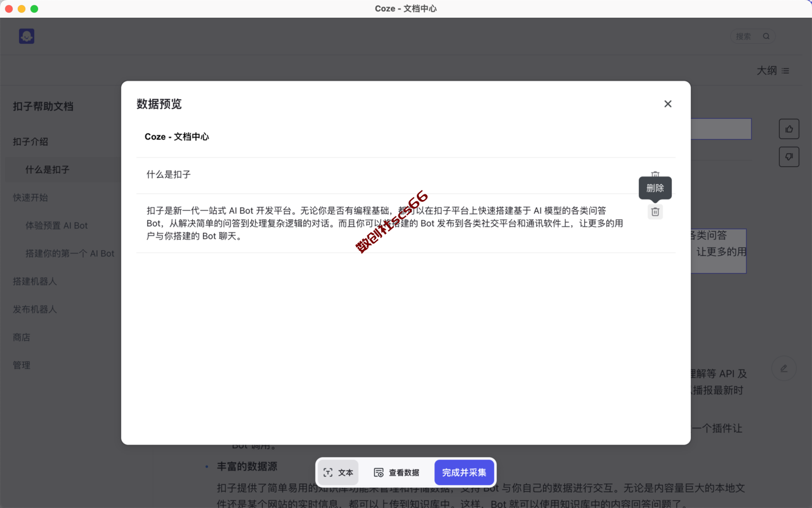812x508 pixels.
Task: Open 搭建机器人 in the sidebar
Action: point(35,281)
